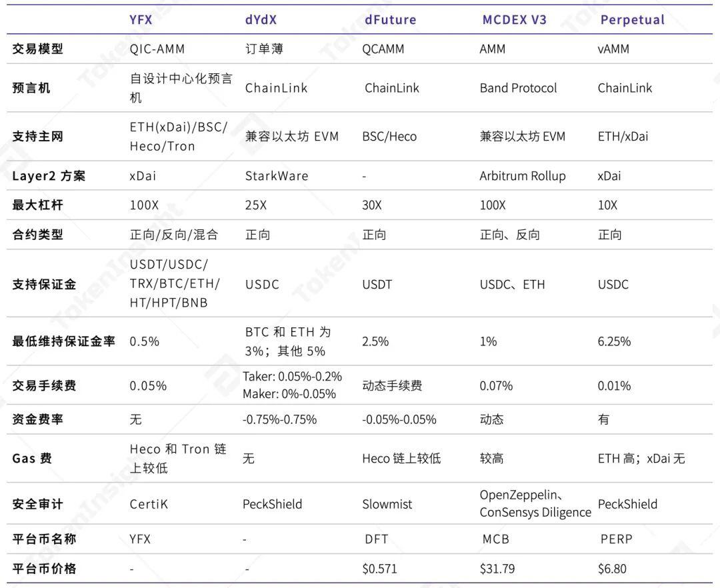Click the dYdX column header

(261, 20)
